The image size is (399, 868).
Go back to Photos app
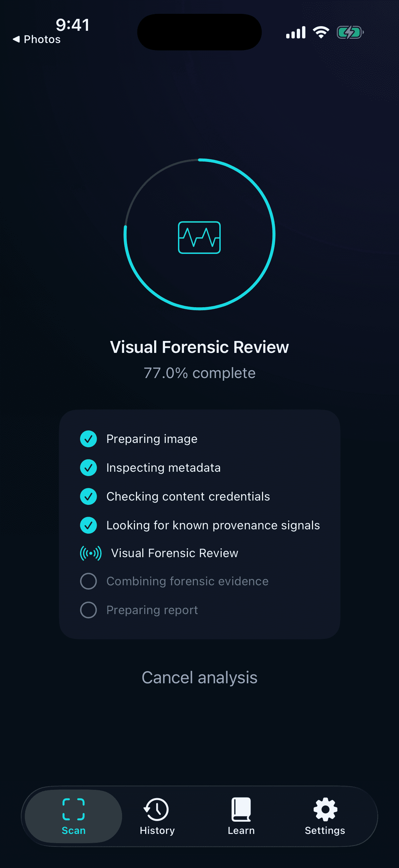[x=37, y=39]
